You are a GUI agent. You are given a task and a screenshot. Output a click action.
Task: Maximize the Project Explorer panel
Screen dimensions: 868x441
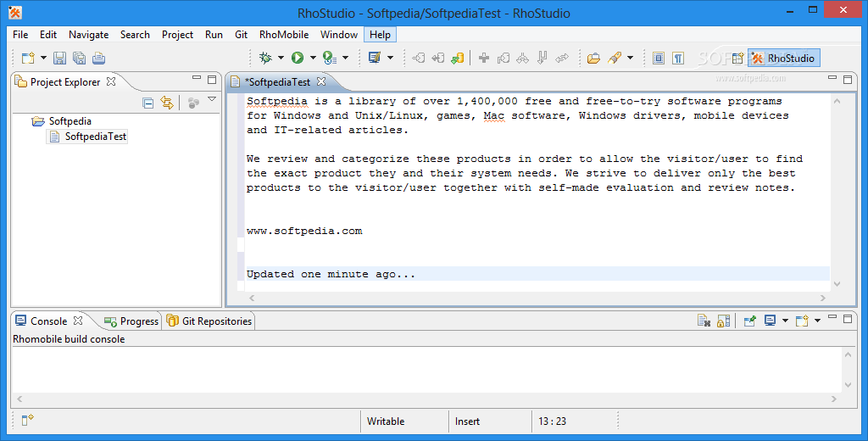click(x=212, y=79)
